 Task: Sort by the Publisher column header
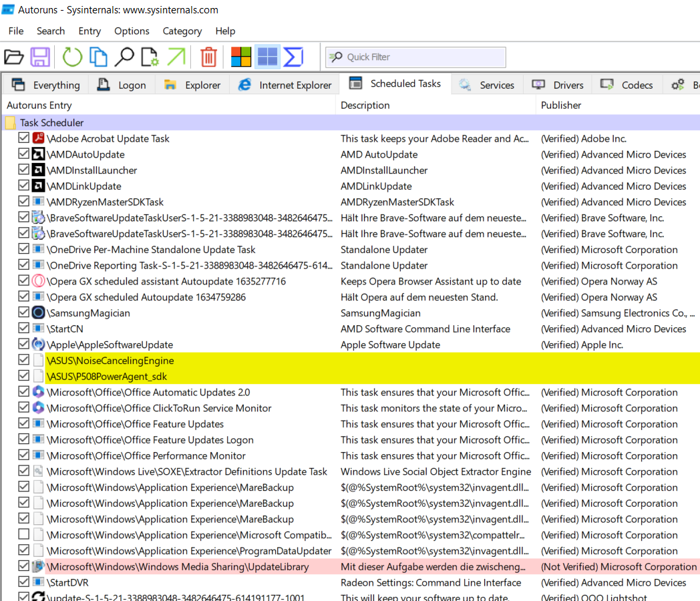click(x=618, y=106)
